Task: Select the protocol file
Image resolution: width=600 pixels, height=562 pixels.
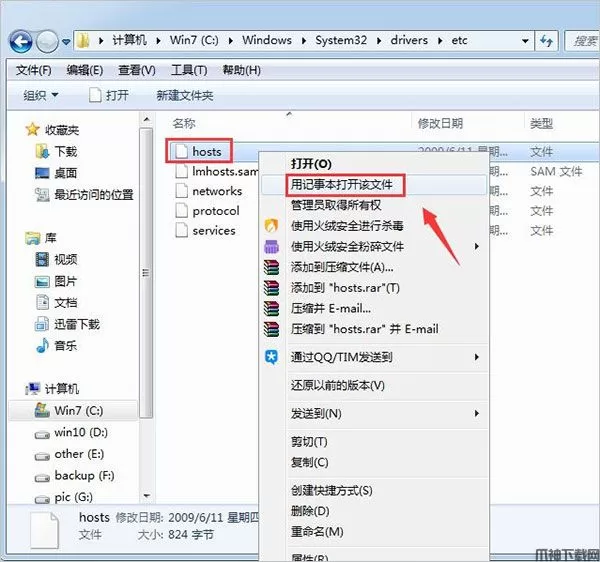Action: 207,211
